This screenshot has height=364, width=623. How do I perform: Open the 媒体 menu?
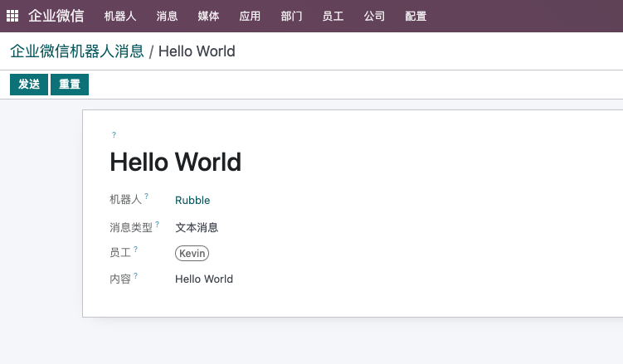(208, 17)
